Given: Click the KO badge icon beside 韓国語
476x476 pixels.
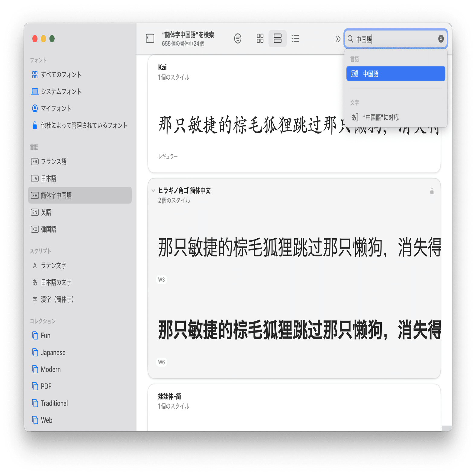Looking at the screenshot, I should pyautogui.click(x=35, y=229).
